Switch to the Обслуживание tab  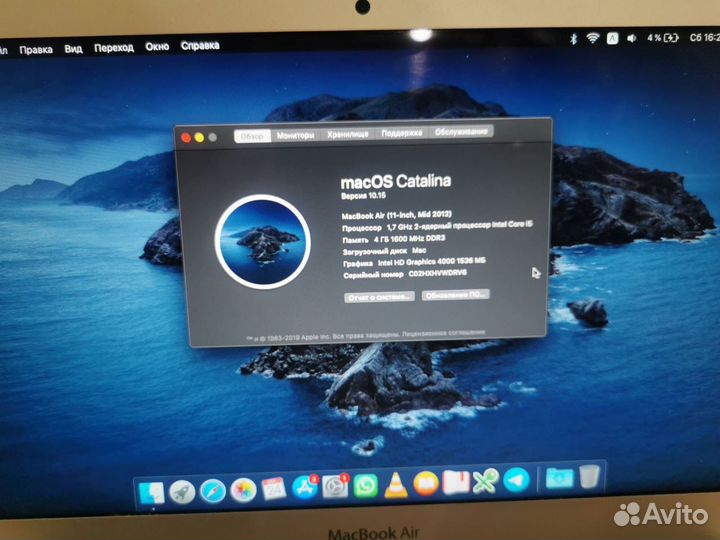(461, 131)
